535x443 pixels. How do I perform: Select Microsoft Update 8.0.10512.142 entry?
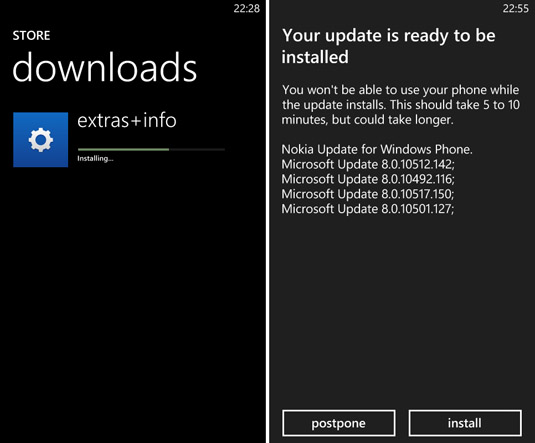click(x=368, y=164)
